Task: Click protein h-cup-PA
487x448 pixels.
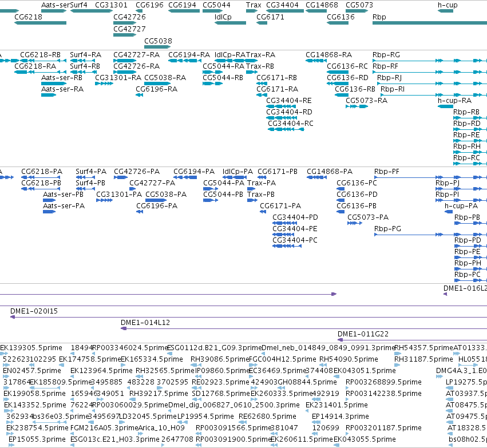Action: [x=449, y=212]
